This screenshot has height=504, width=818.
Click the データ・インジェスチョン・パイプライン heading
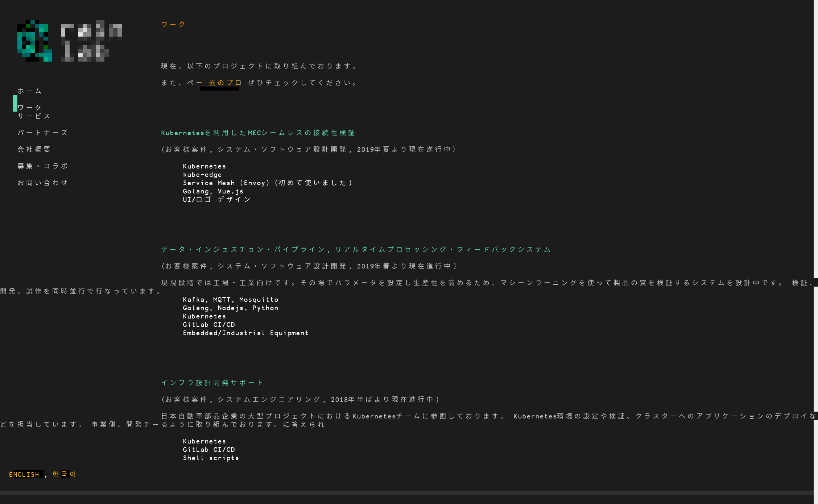(x=356, y=249)
